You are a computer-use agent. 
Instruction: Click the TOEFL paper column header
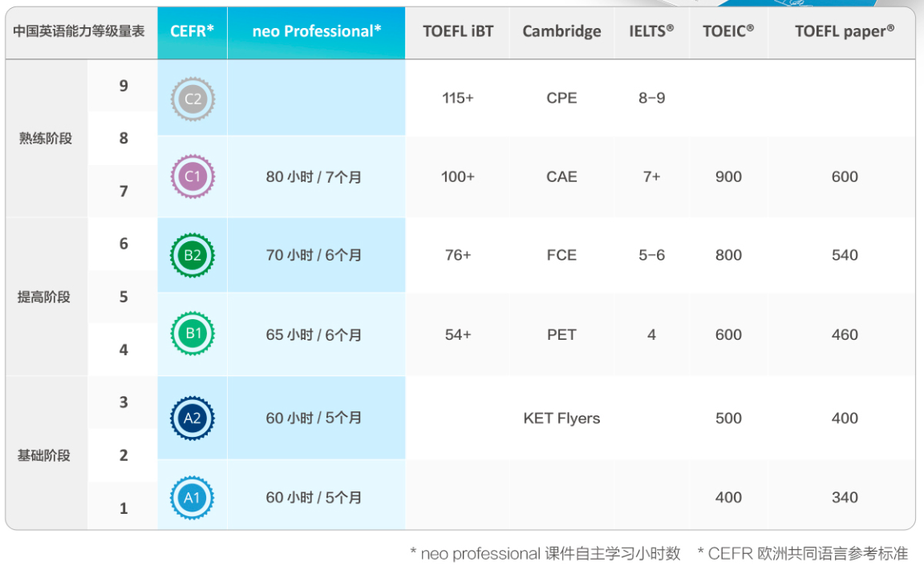(x=845, y=32)
